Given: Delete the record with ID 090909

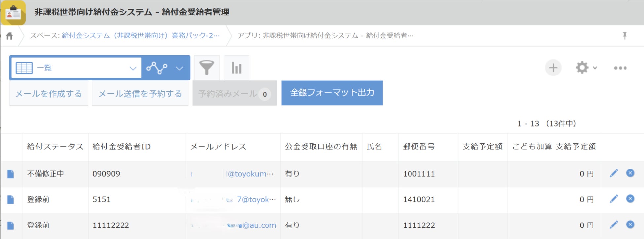Looking at the screenshot, I should coord(630,173).
